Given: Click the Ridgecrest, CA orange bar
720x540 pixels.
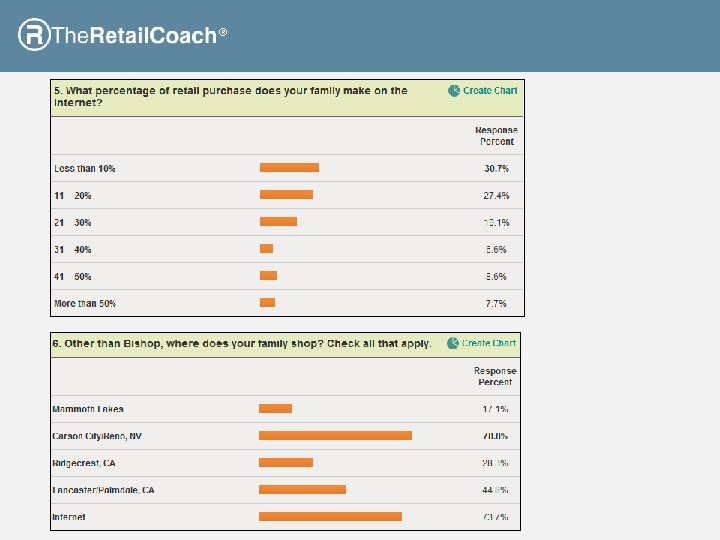Looking at the screenshot, I should (x=286, y=463).
